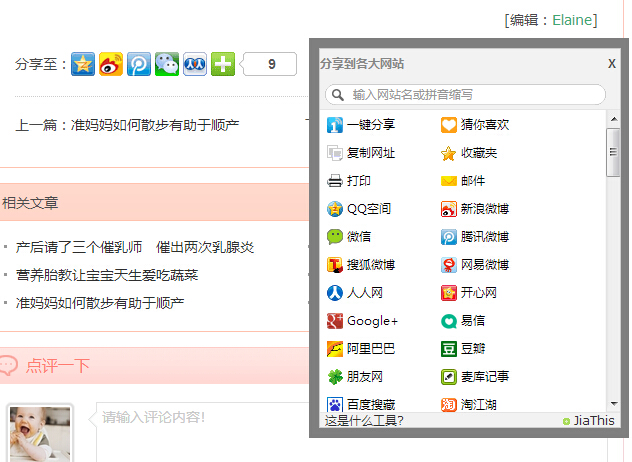Click the 邮件 envelope icon
The image size is (632, 462).
coord(449,181)
